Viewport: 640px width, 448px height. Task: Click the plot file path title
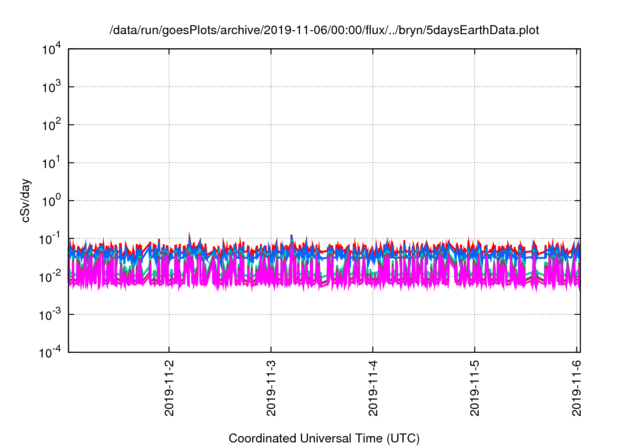click(324, 30)
